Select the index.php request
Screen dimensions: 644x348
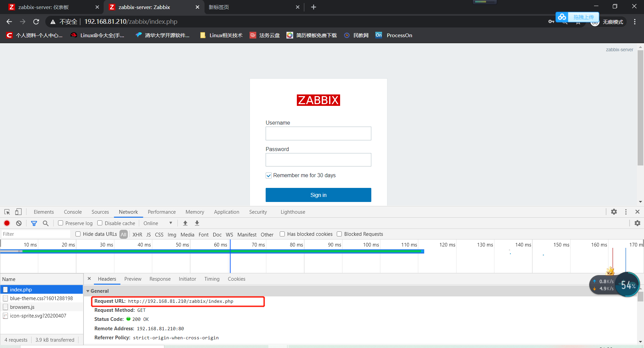42,290
